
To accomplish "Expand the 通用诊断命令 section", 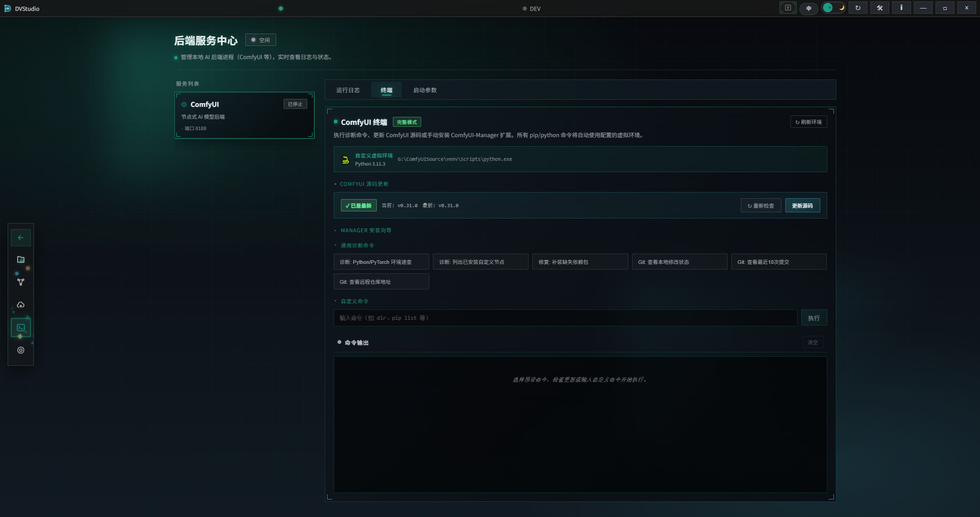I will click(357, 245).
